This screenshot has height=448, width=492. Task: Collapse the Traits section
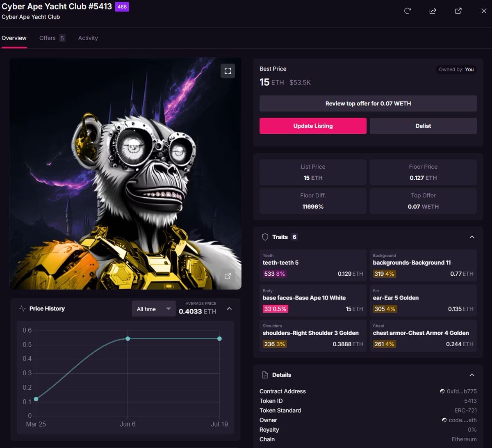pyautogui.click(x=472, y=237)
